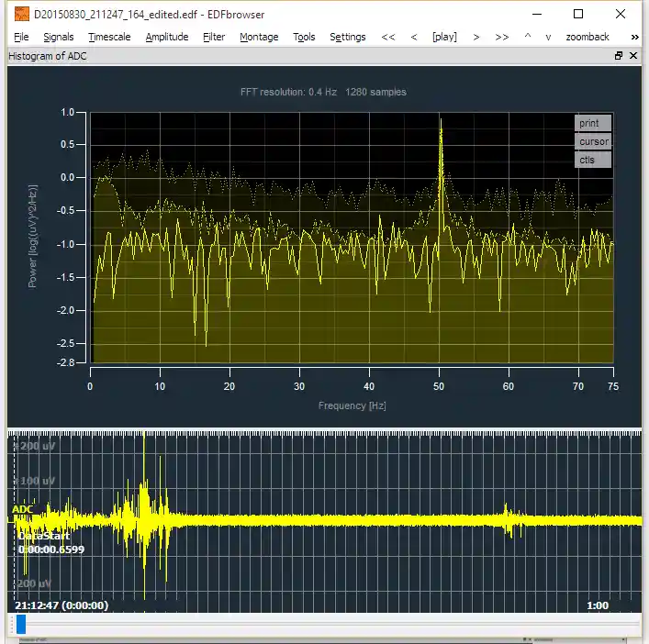Screen dimensions: 649x644
Task: Step backward with the single < button
Action: [413, 37]
